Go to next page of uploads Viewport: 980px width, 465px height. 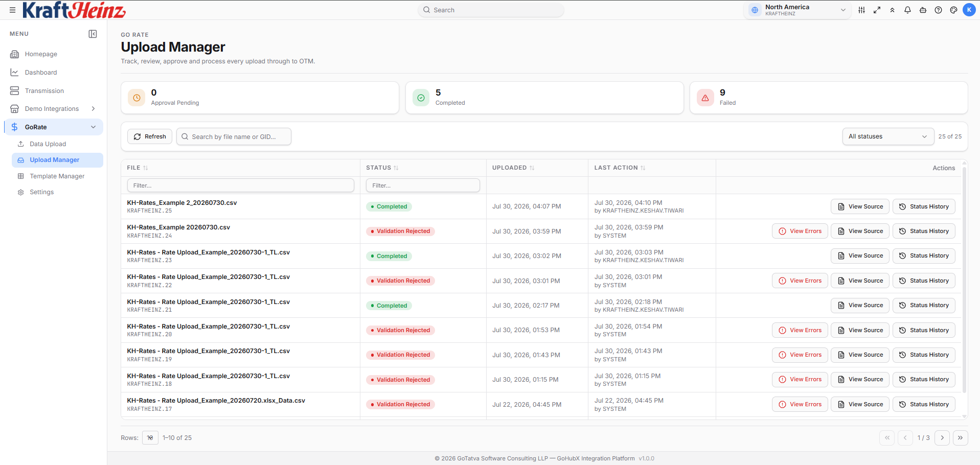[942, 438]
